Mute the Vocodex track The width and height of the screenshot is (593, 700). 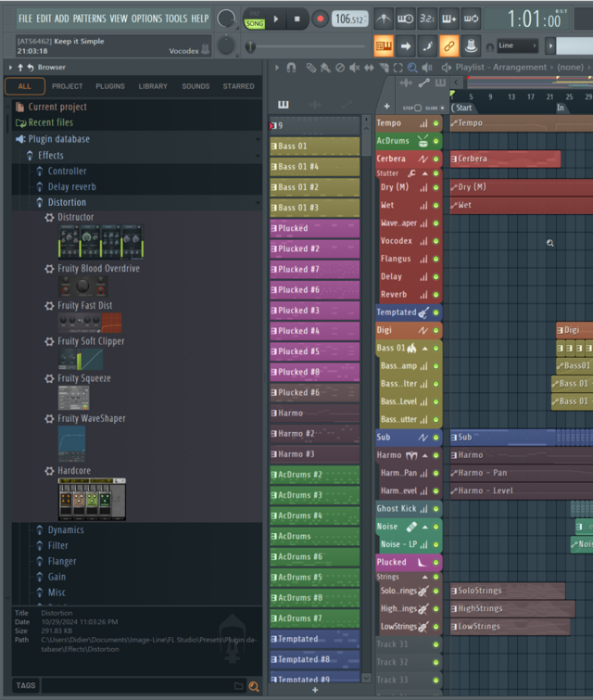click(x=435, y=241)
